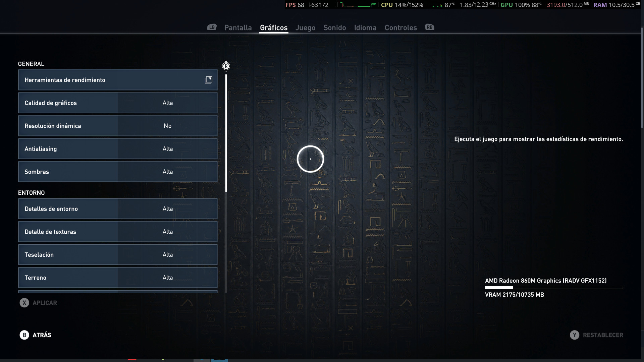644x362 pixels.
Task: Toggle the Resolución dinámica setting
Action: click(167, 126)
